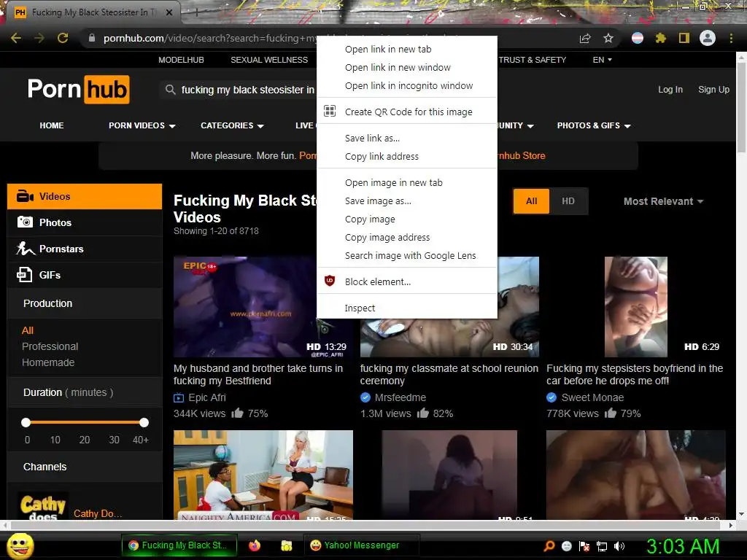Image resolution: width=747 pixels, height=560 pixels.
Task: Open the GIFs sidebar section
Action: click(85, 275)
